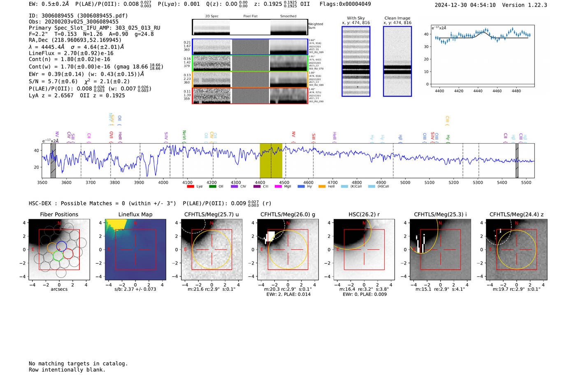Screen dimensions: 576x392
Task: Open the CFHTLS/Meg(24.4) z image
Action: 516,250
